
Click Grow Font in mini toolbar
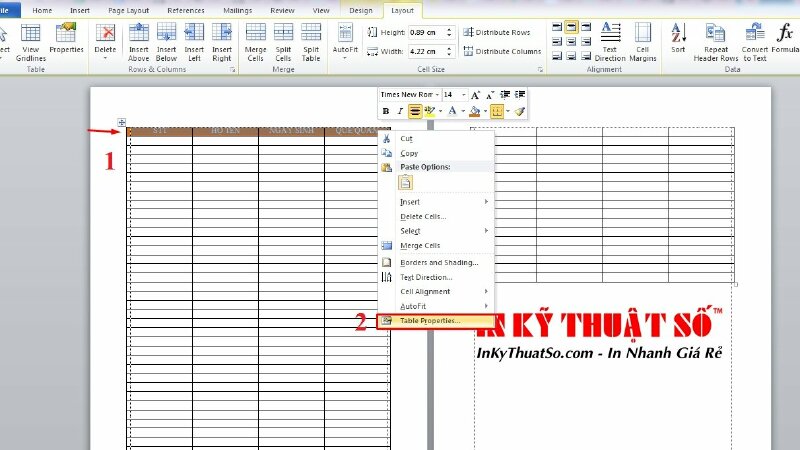(x=475, y=95)
